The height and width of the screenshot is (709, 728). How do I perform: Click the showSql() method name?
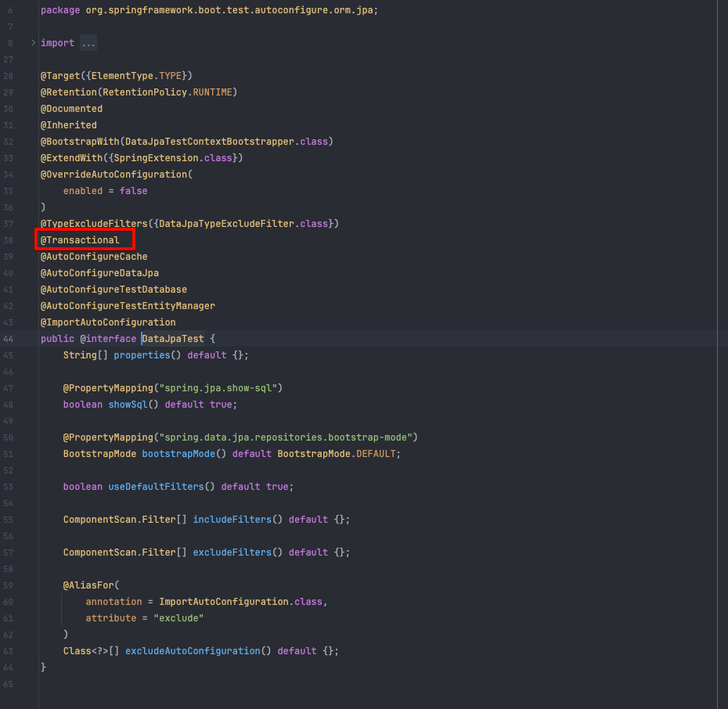(x=128, y=405)
